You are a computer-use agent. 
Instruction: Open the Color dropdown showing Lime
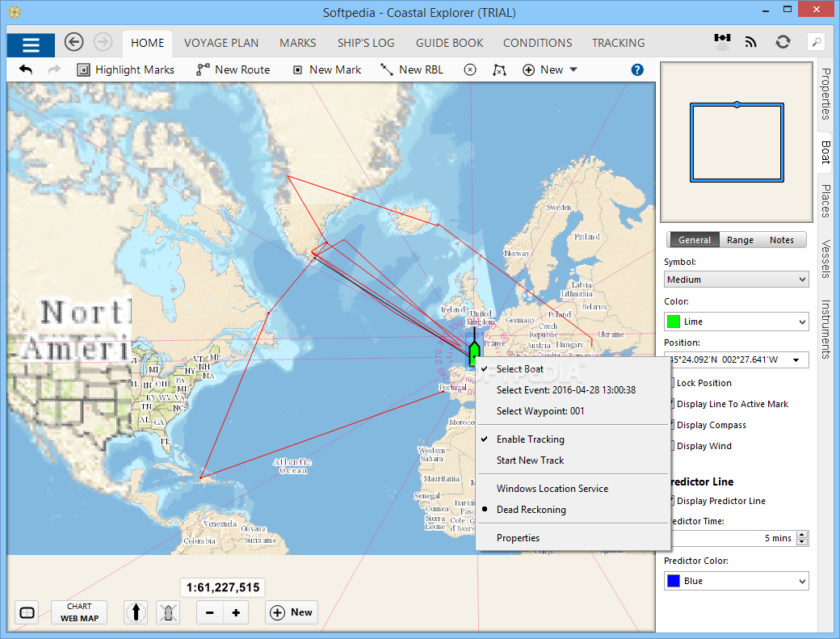pos(736,322)
